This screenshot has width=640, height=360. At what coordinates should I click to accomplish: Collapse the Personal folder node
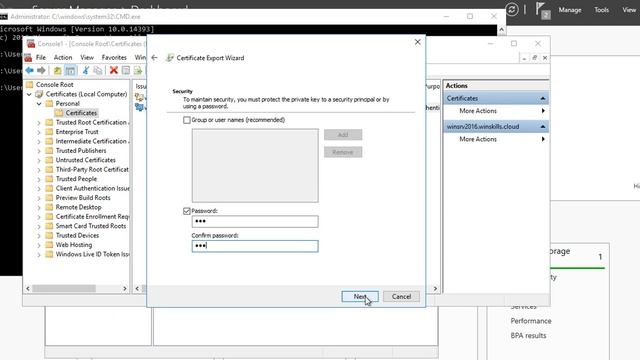point(39,104)
